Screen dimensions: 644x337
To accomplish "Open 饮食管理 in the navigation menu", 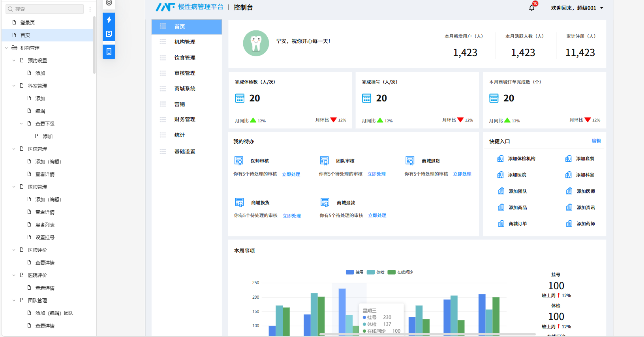I will click(x=185, y=58).
